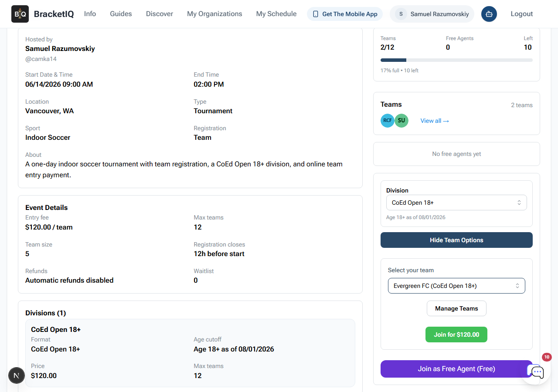The image size is (558, 392).
Task: Click Join for $120.00 button
Action: [456, 335]
